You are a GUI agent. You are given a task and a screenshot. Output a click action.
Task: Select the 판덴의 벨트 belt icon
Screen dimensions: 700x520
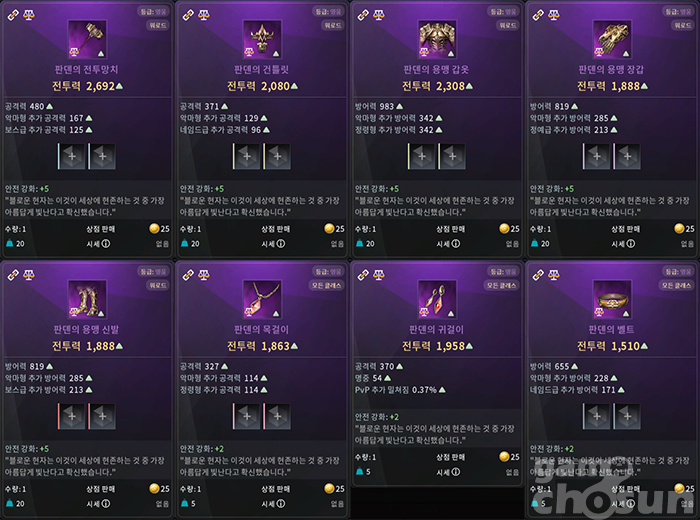point(612,299)
